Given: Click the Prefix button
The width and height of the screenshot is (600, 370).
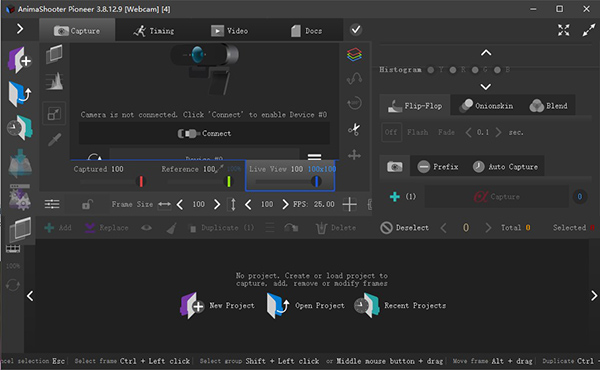Looking at the screenshot, I should (x=438, y=167).
